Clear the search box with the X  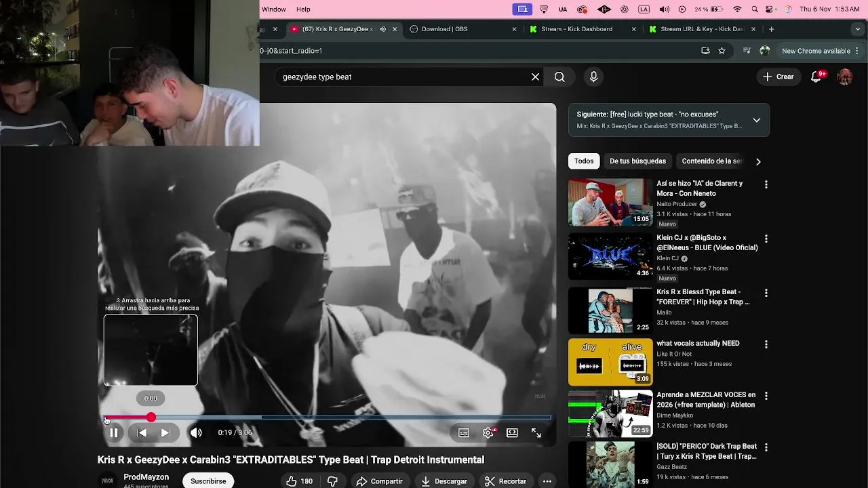(535, 77)
